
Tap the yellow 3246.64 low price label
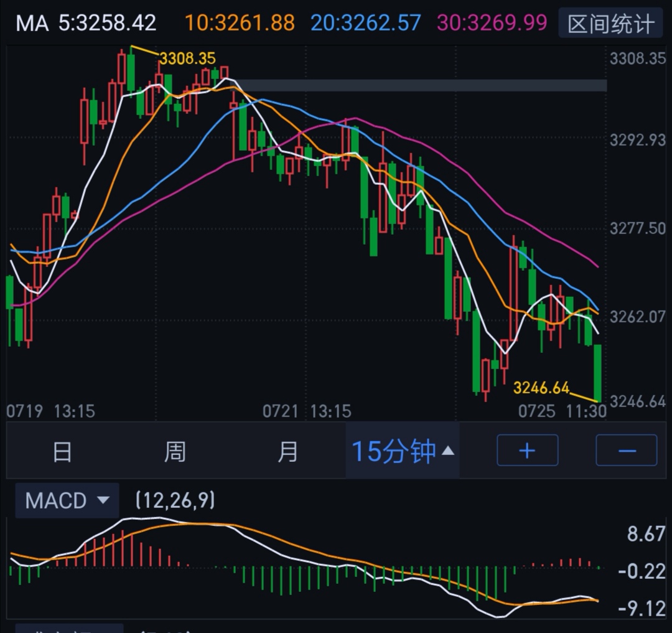541,388
